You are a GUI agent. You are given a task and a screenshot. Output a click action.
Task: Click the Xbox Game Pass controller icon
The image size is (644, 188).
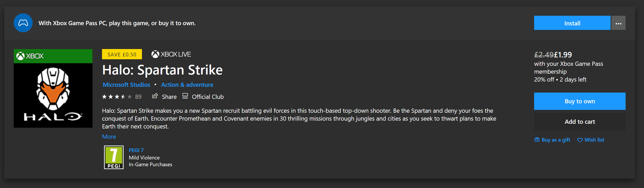(23, 23)
